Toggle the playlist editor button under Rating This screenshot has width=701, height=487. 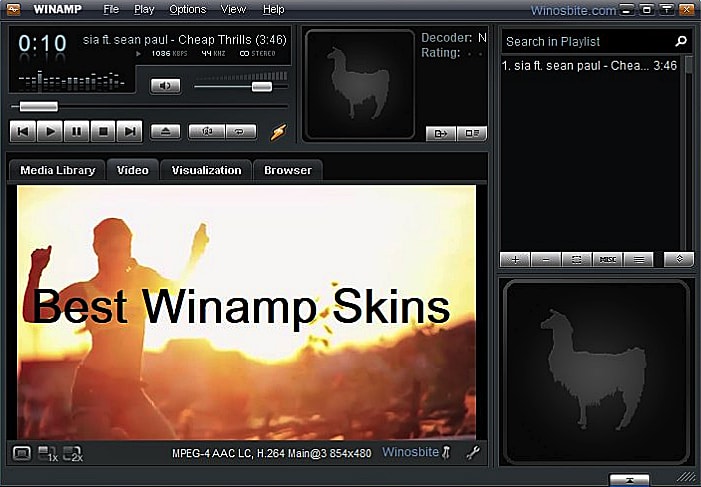coord(472,133)
